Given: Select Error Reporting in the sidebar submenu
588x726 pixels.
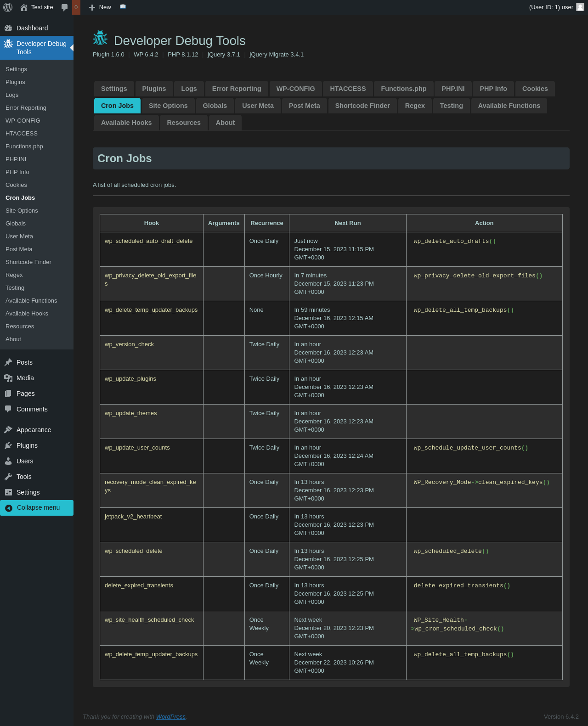Looking at the screenshot, I should (x=26, y=108).
